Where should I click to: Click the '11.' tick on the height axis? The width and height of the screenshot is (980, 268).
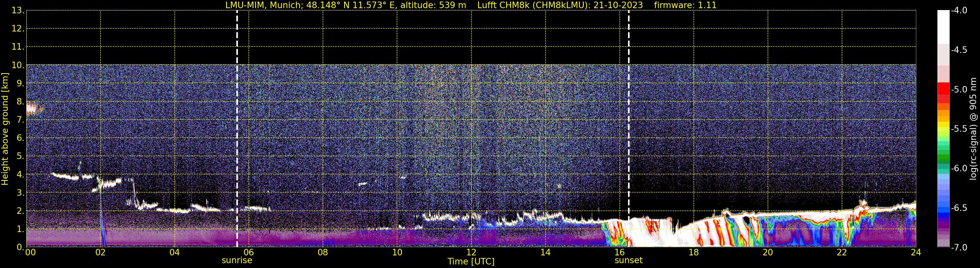tap(18, 47)
